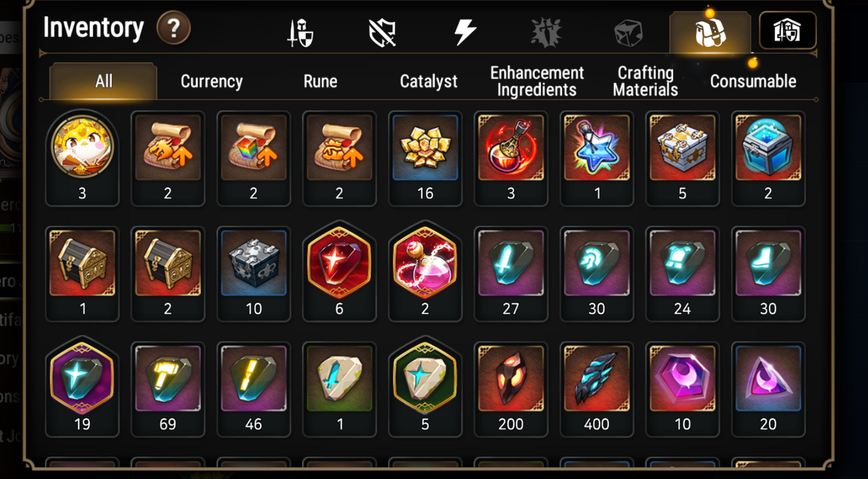Select the lightning bolt icon

pos(465,32)
